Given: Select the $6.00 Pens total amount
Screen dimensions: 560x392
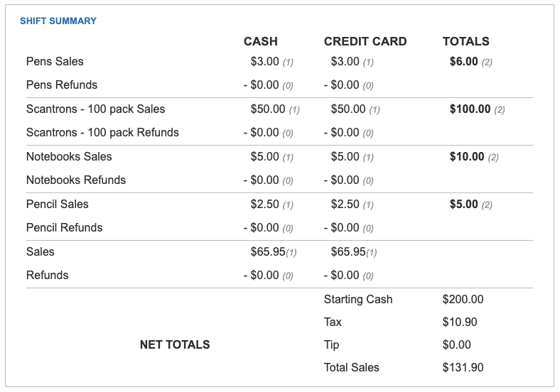Looking at the screenshot, I should tap(463, 62).
